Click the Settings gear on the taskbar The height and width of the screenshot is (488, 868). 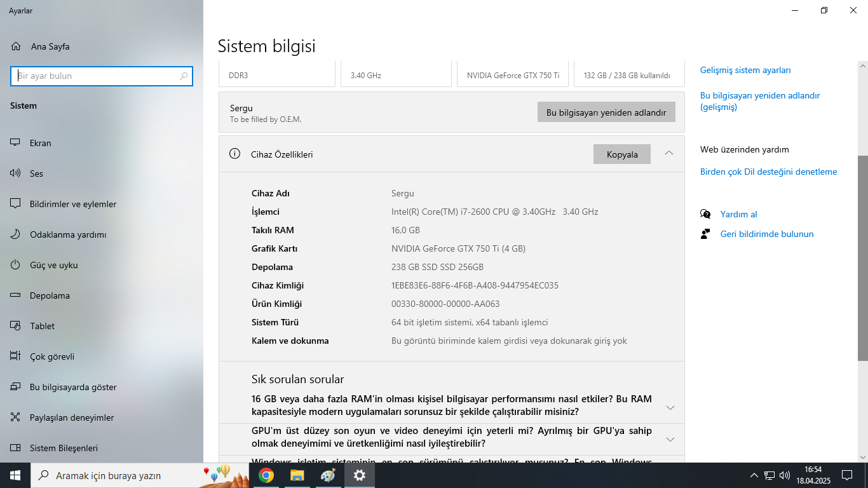click(360, 475)
